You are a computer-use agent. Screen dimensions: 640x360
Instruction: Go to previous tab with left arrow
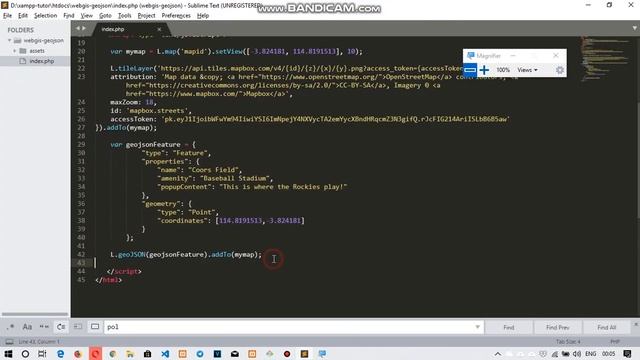click(78, 28)
